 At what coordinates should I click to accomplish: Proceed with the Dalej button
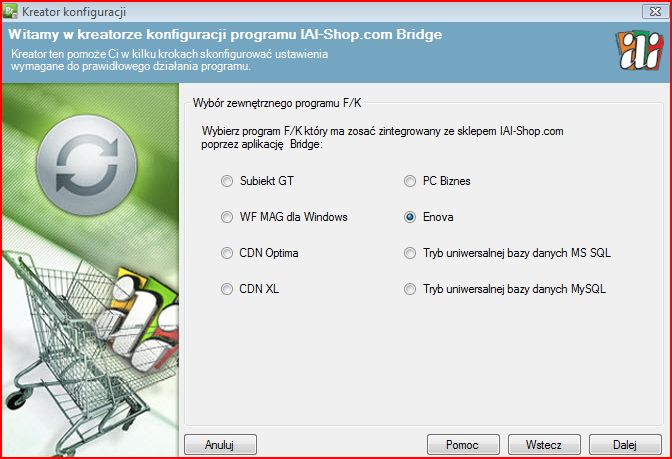[x=625, y=444]
